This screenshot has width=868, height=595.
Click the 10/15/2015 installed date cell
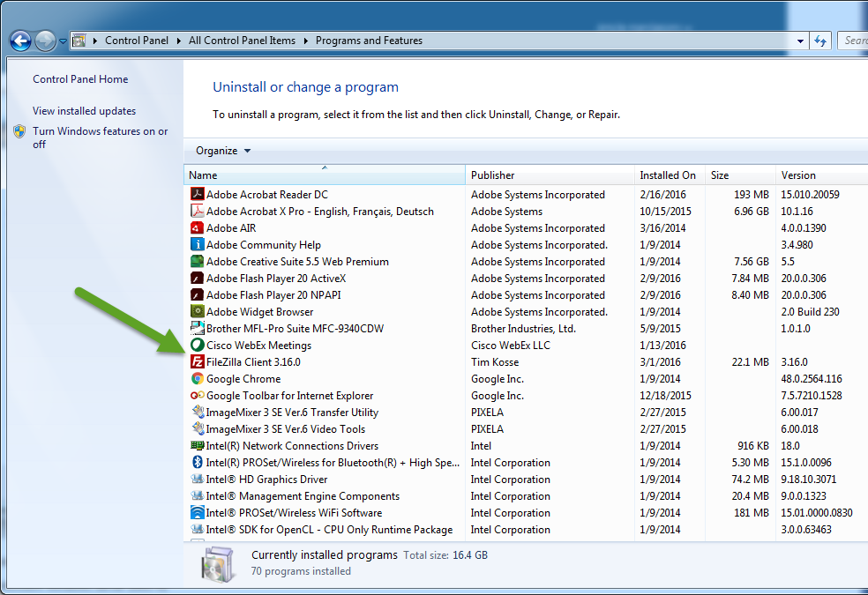665,212
